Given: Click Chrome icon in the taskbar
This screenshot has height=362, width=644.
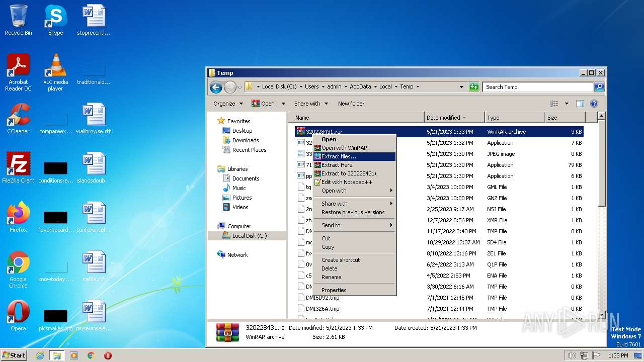Looking at the screenshot, I should coord(91,355).
